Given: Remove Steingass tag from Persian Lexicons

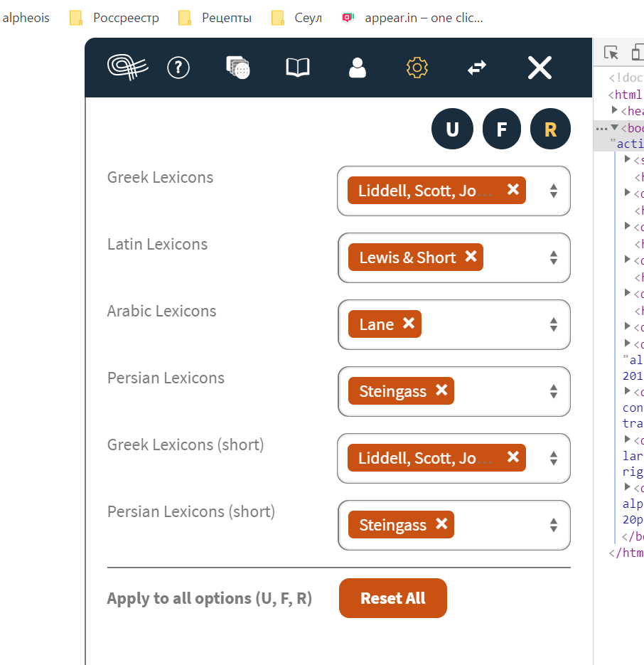Looking at the screenshot, I should [x=441, y=390].
